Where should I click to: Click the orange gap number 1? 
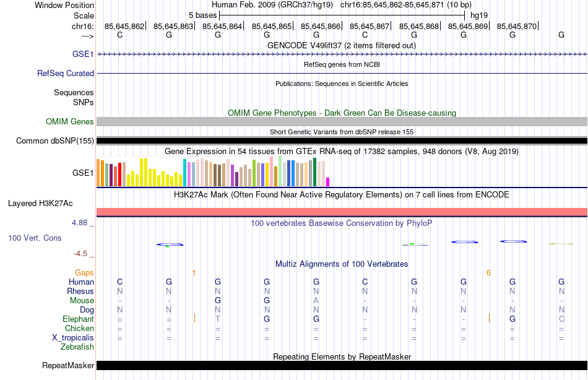coord(194,273)
